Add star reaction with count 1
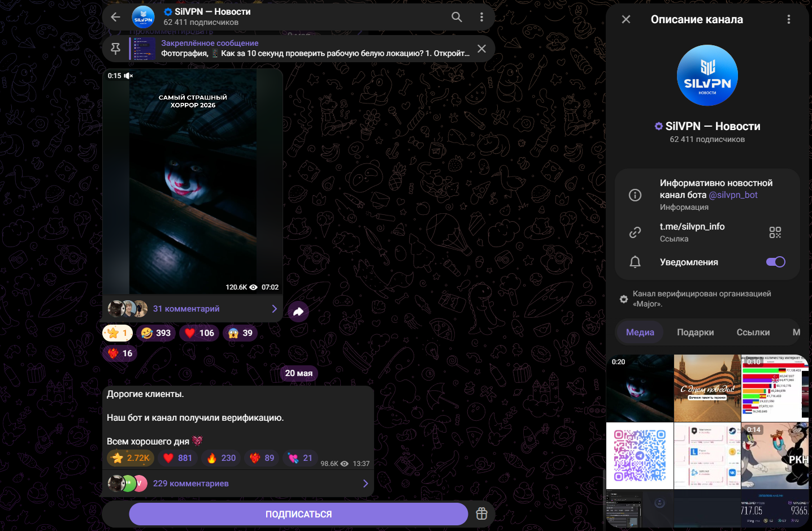Viewport: 812px width, 531px height. 118,333
